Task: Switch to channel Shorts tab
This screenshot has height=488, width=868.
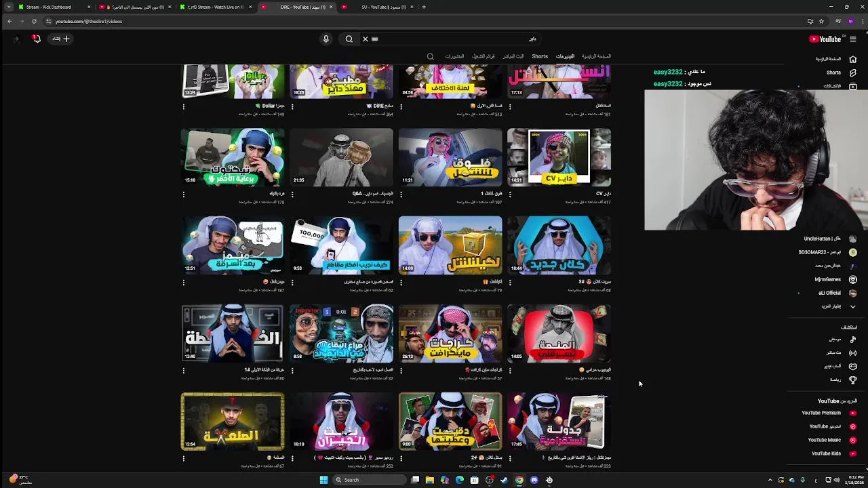Action: (540, 56)
